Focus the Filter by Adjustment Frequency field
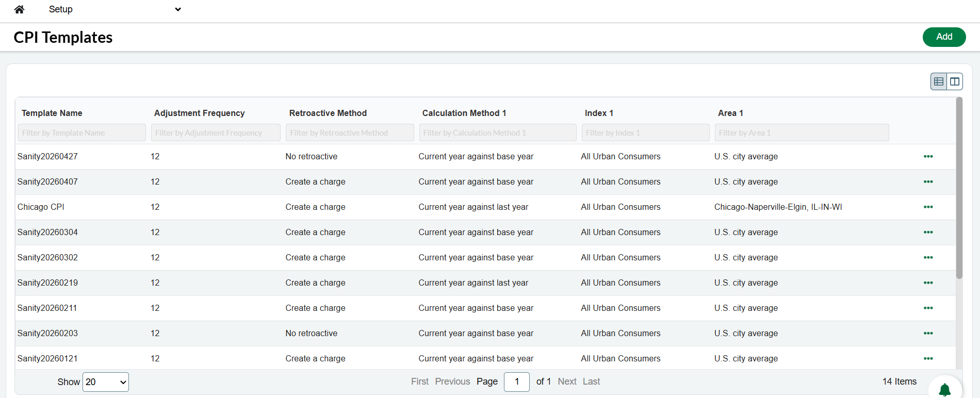This screenshot has width=980, height=398. tap(216, 132)
